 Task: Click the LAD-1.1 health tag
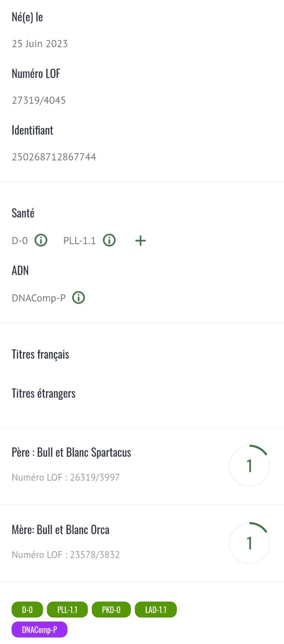click(155, 610)
